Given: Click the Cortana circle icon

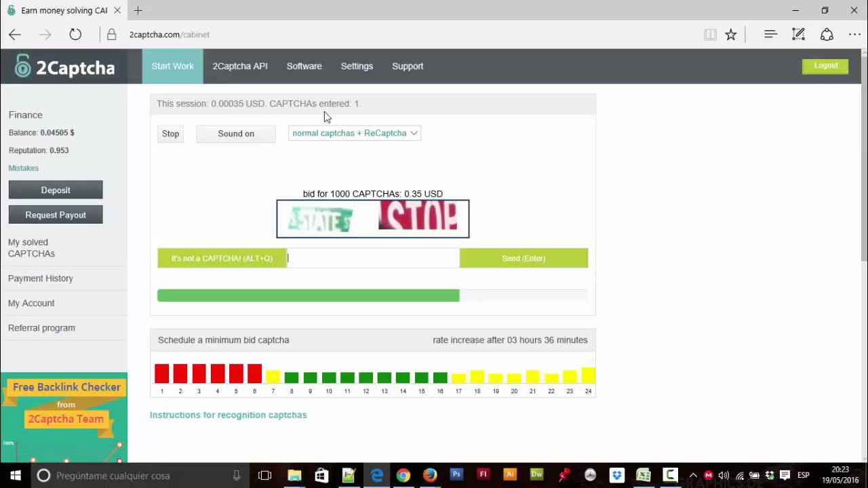Looking at the screenshot, I should tap(43, 476).
